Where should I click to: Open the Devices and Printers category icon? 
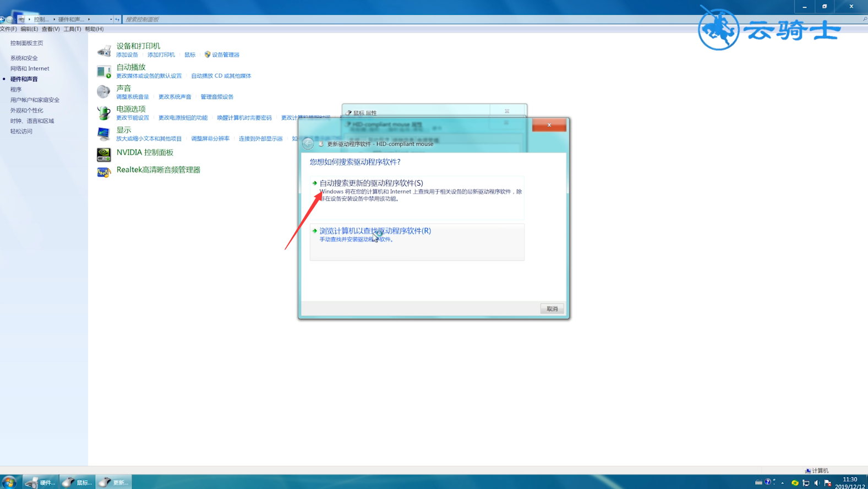(103, 51)
